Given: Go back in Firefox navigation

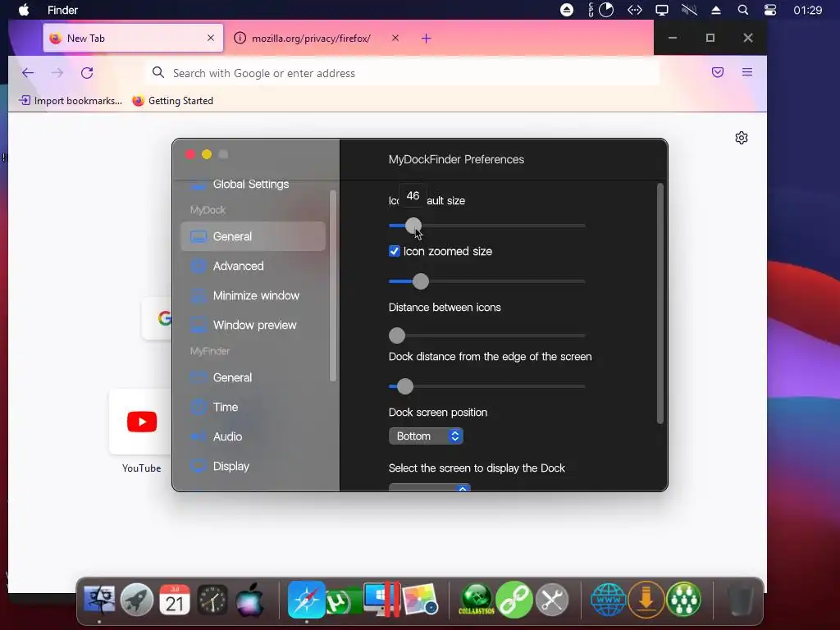Looking at the screenshot, I should 28,73.
